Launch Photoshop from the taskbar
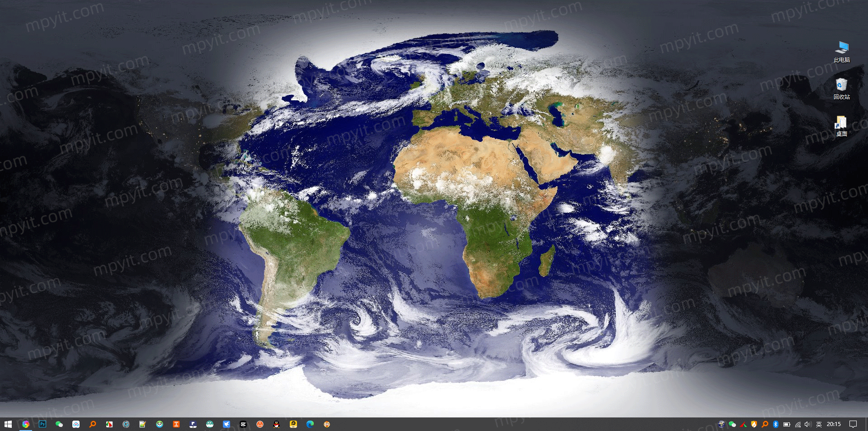 point(42,424)
